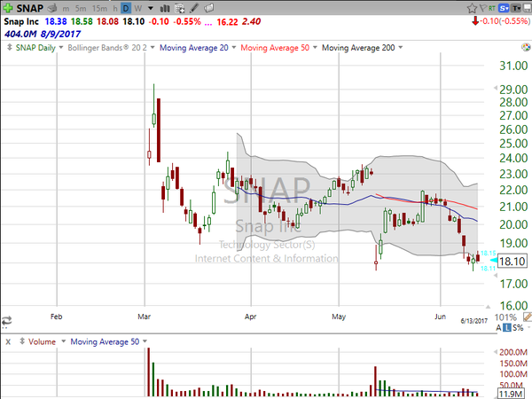Image resolution: width=532 pixels, height=399 pixels.
Task: Click the Bollinger Bands 20 2 label
Action: 107,48
